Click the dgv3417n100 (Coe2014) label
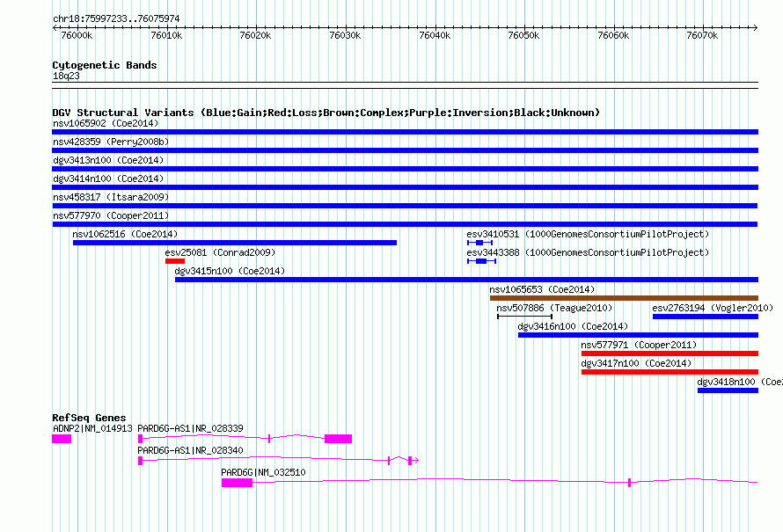Image resolution: width=783 pixels, height=532 pixels. click(x=636, y=363)
